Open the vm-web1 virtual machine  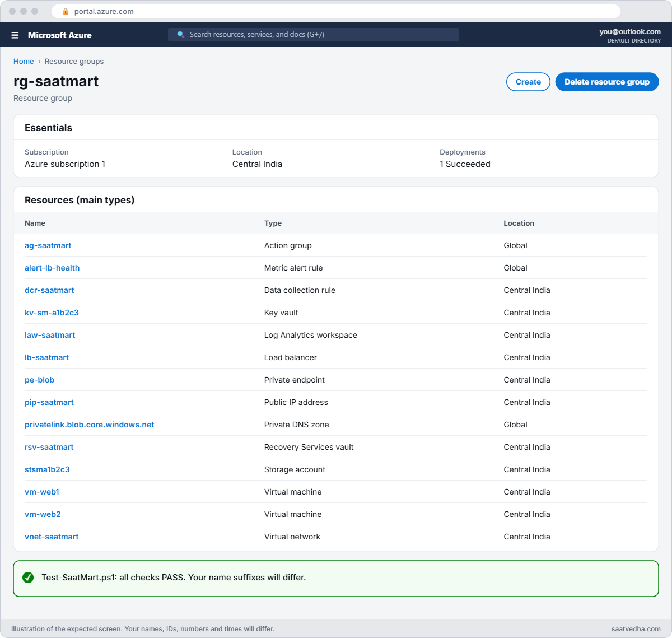pos(42,492)
